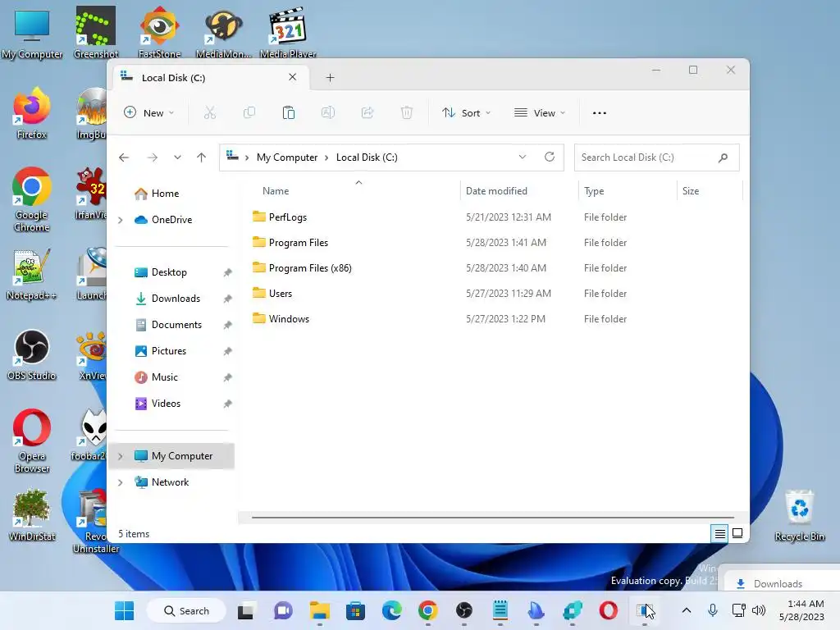Expand the Network tree node
The height and width of the screenshot is (630, 840).
pos(121,482)
